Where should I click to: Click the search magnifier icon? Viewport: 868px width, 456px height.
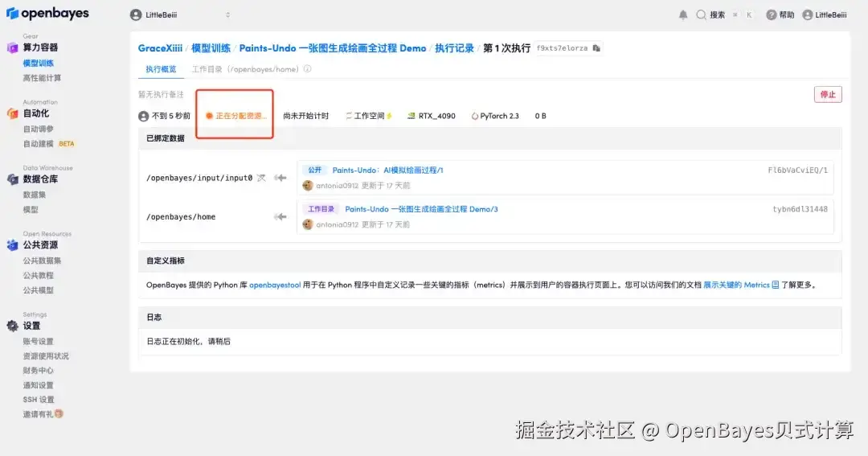pos(701,15)
